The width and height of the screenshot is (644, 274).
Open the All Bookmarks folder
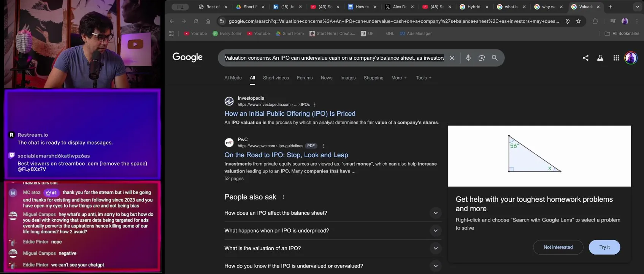point(622,33)
